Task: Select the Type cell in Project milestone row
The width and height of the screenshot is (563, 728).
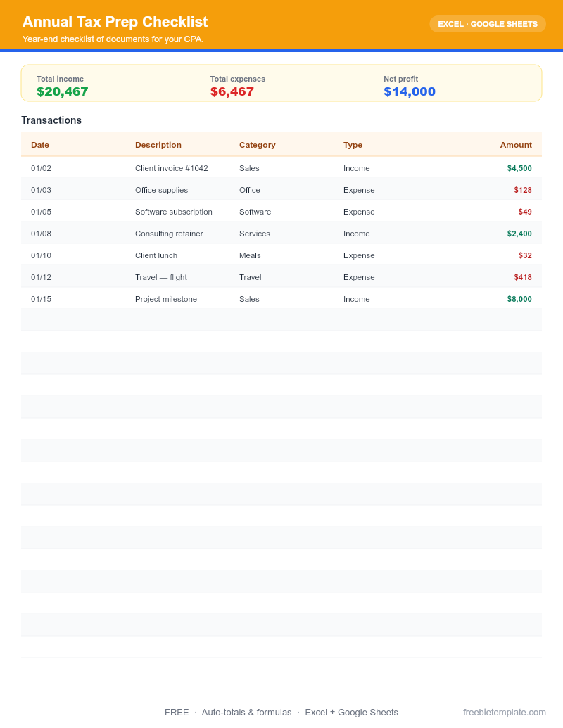Action: (x=356, y=299)
